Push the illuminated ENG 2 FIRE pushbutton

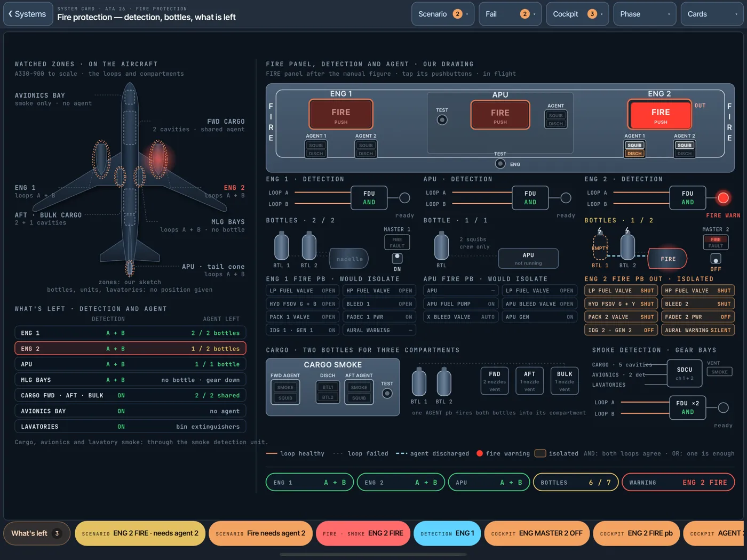tap(660, 115)
